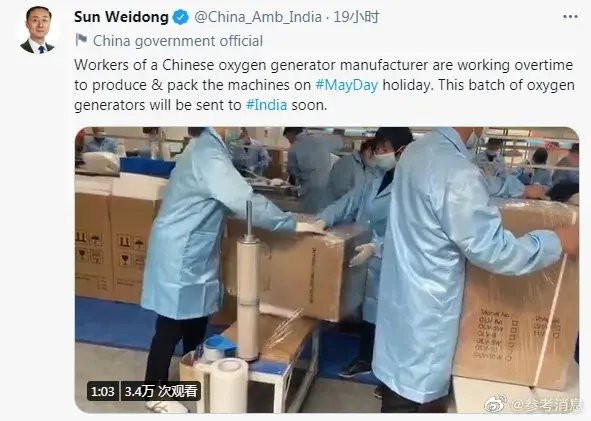The height and width of the screenshot is (421, 591).
Task: Click the blue verified badge icon
Action: pyautogui.click(x=181, y=17)
